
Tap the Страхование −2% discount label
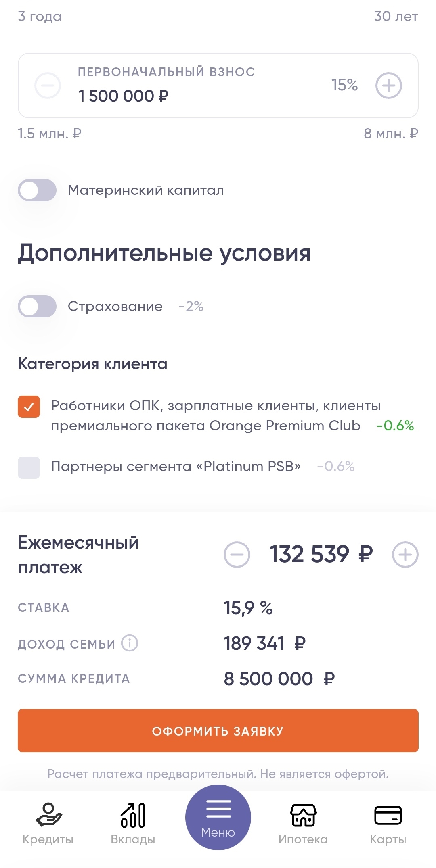point(191,307)
